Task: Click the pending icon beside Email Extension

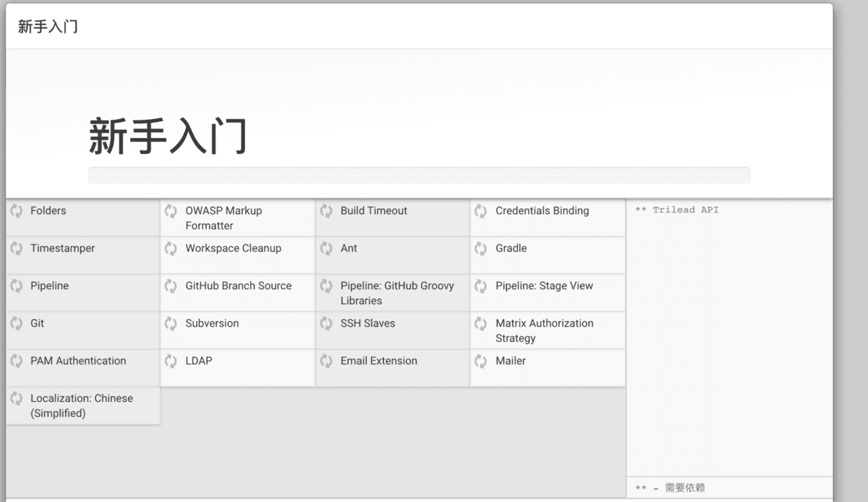Action: coord(326,361)
